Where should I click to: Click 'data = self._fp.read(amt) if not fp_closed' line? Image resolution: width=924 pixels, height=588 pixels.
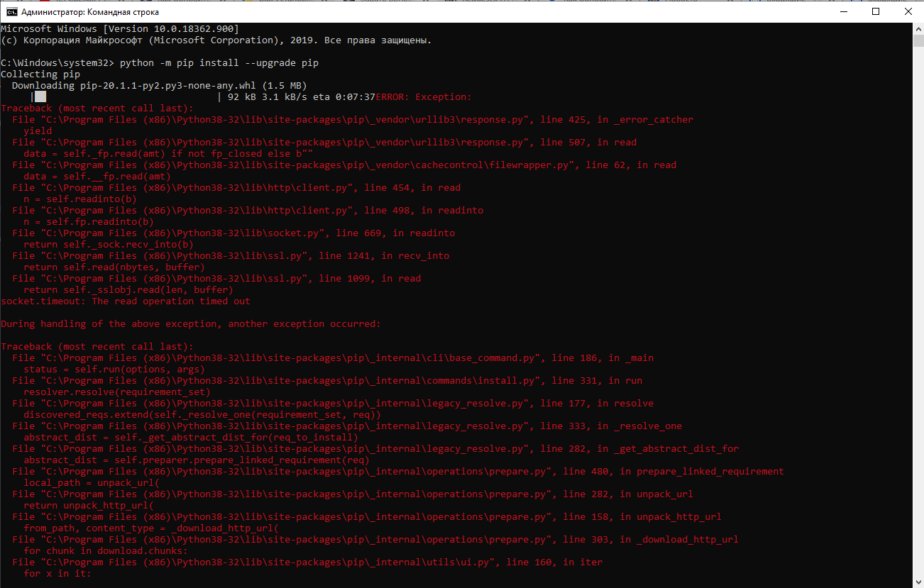tap(168, 154)
